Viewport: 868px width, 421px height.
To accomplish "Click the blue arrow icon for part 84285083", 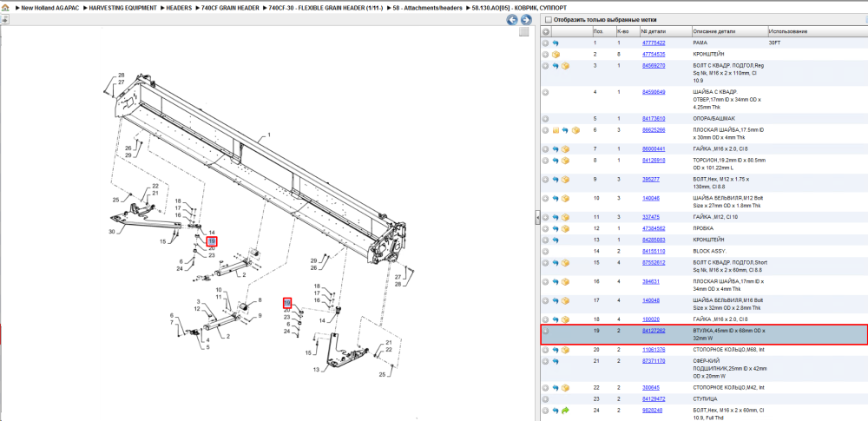I will pos(556,240).
